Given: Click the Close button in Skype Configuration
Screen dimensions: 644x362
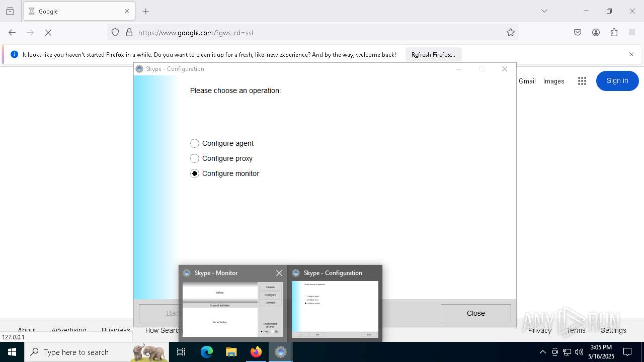Looking at the screenshot, I should point(475,313).
